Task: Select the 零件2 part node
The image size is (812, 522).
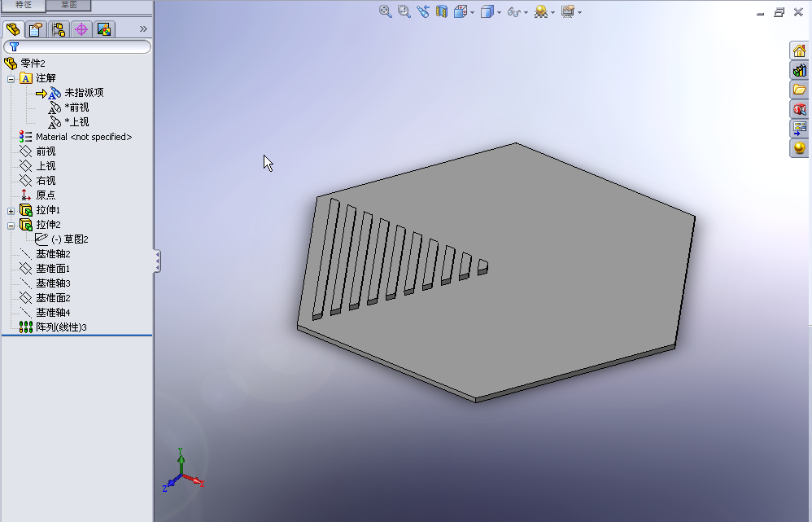Action: pyautogui.click(x=25, y=64)
